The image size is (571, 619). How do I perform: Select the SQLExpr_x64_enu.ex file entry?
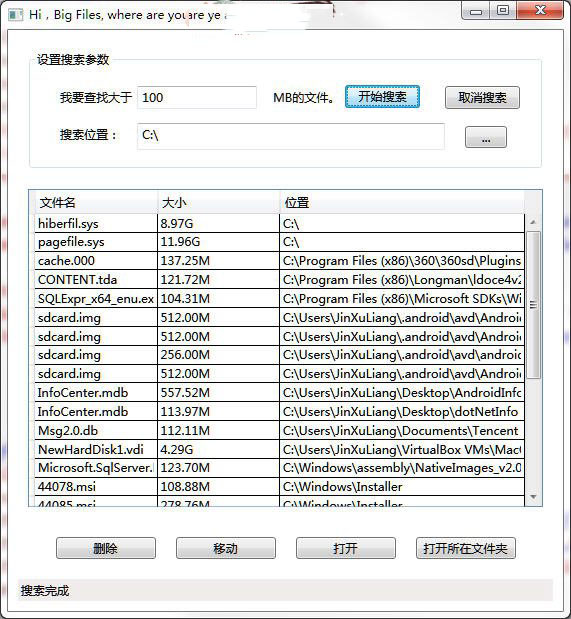tap(96, 298)
